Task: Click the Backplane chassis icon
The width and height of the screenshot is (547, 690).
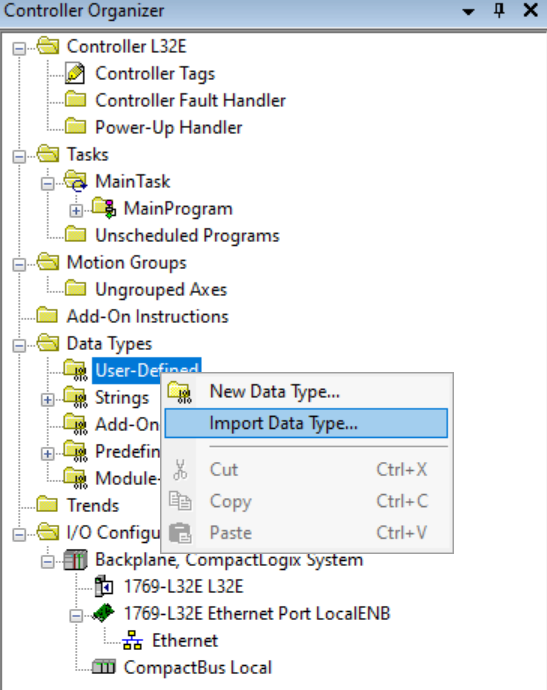Action: click(x=75, y=560)
